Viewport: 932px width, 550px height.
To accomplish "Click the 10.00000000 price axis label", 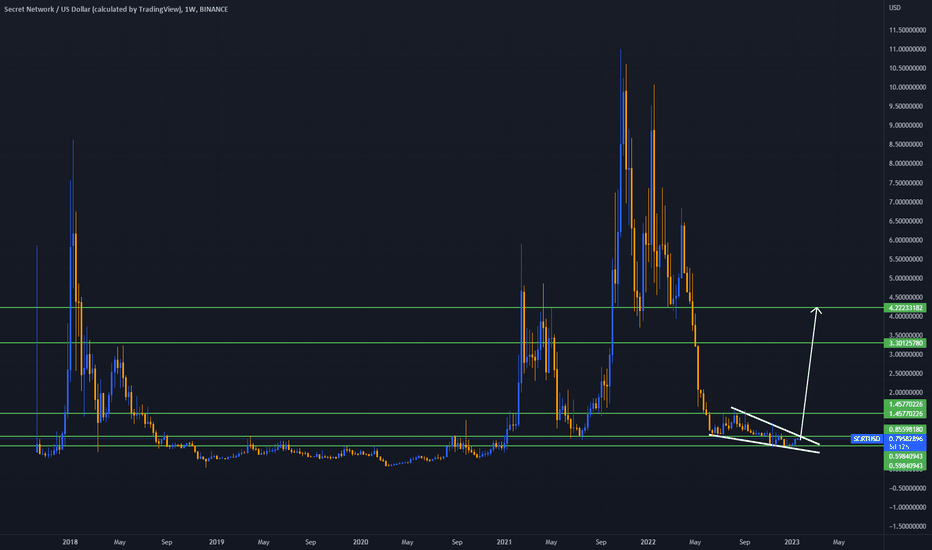I will (x=907, y=87).
